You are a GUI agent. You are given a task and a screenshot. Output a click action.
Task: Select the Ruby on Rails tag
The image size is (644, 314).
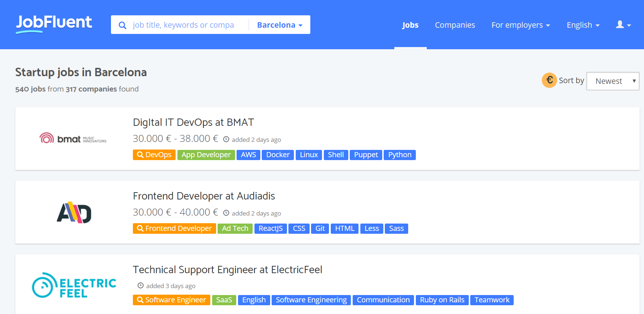point(442,300)
